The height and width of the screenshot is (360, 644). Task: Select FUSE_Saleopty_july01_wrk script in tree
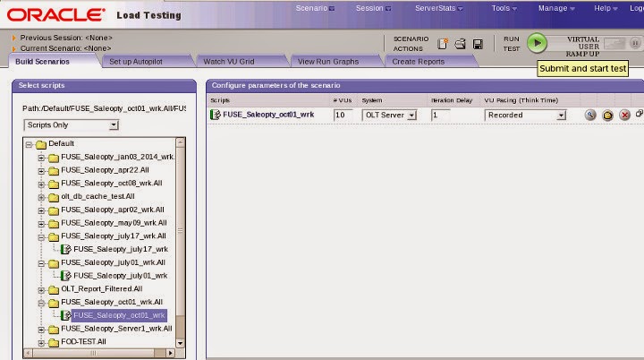(121, 276)
